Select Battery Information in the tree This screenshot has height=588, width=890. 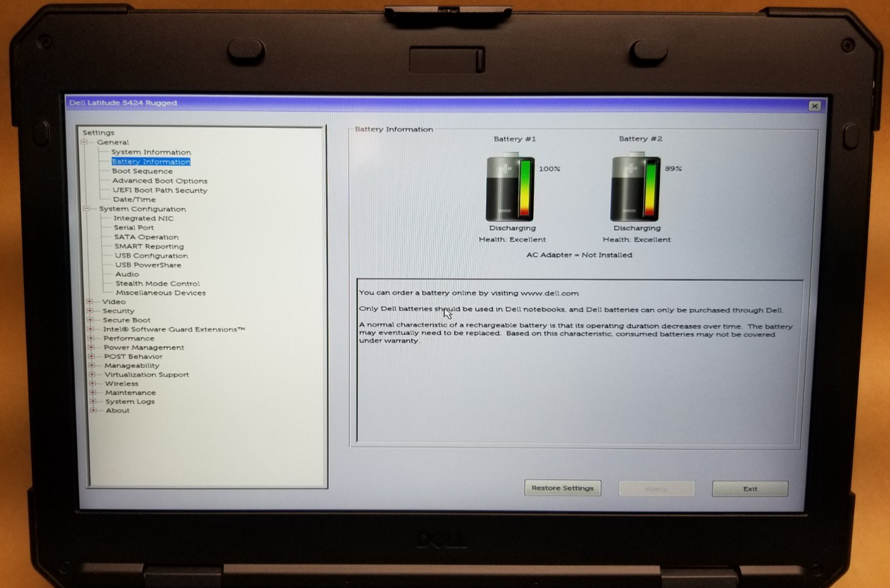(x=151, y=161)
